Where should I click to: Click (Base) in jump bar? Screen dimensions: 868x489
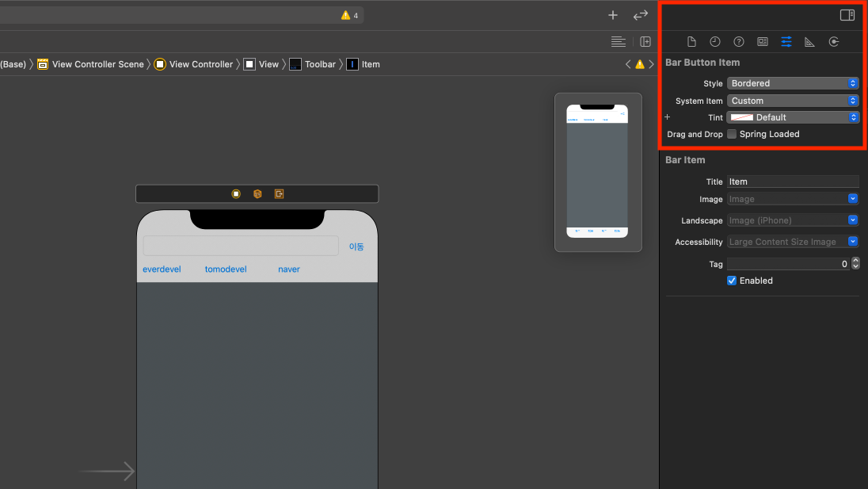click(x=13, y=64)
